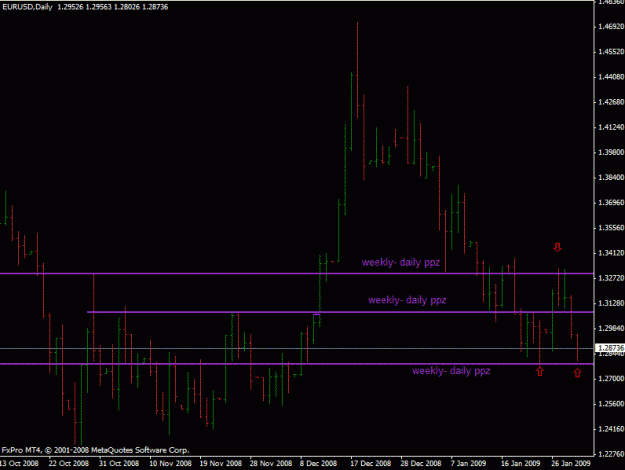Click the 1.27000 price axis label

pyautogui.click(x=611, y=379)
